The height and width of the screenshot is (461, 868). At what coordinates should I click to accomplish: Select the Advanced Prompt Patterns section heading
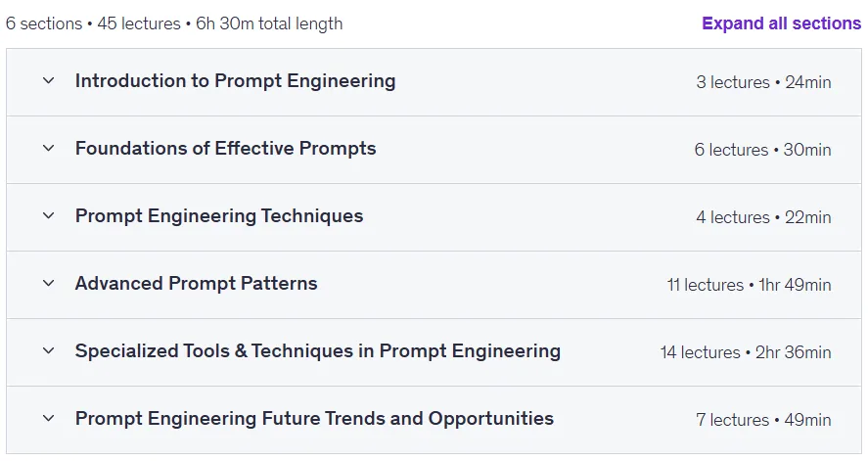click(x=196, y=283)
